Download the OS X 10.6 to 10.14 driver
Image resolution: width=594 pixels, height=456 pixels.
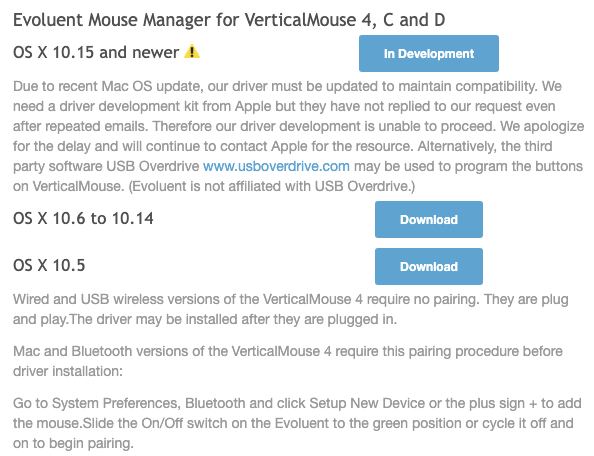click(428, 219)
